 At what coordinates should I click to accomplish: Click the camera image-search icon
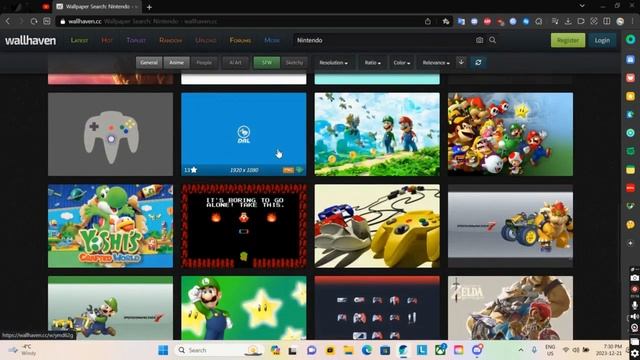480,40
